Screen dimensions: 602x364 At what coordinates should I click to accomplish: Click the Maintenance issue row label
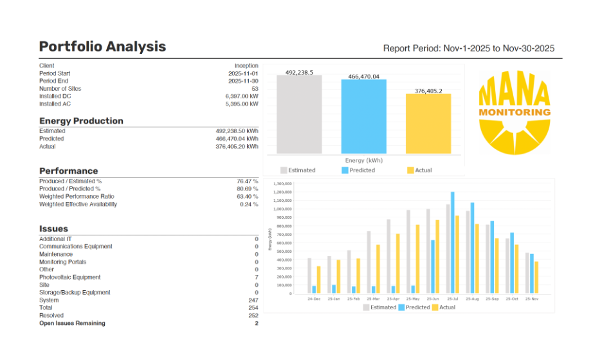click(56, 254)
